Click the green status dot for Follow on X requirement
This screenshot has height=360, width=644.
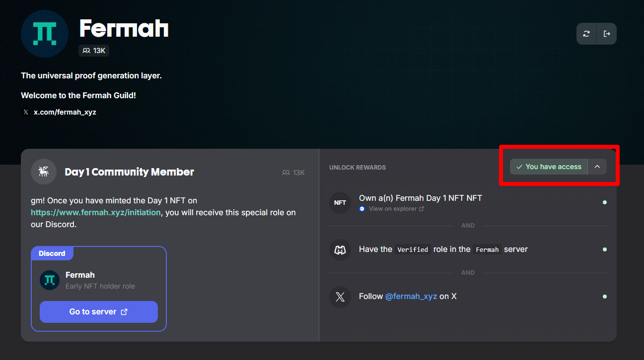tap(604, 297)
